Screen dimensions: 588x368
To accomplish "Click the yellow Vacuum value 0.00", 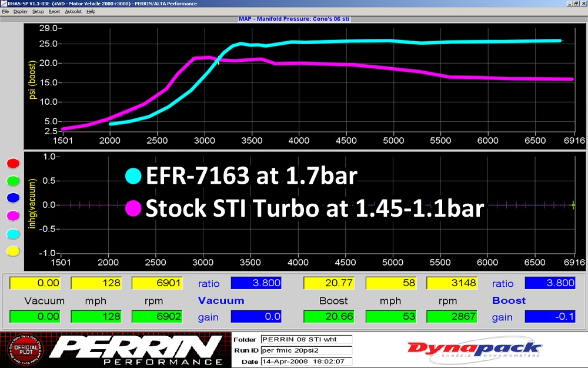I will coord(35,283).
